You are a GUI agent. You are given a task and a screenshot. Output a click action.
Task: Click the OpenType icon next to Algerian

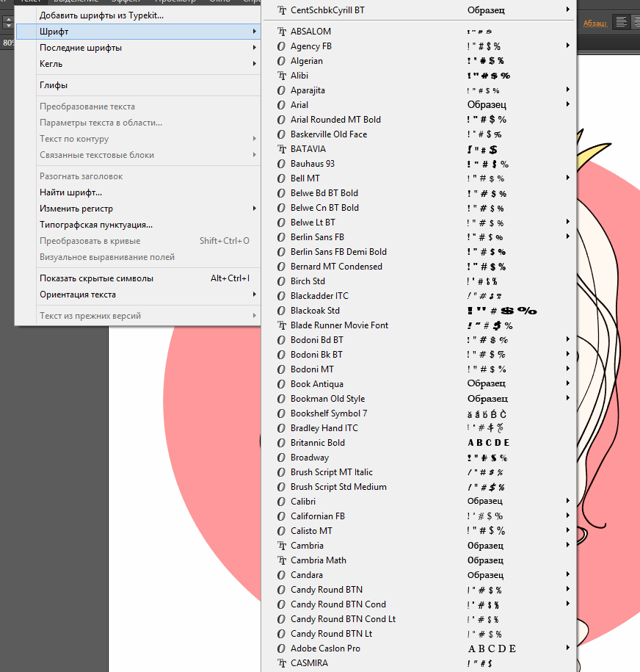pos(281,61)
